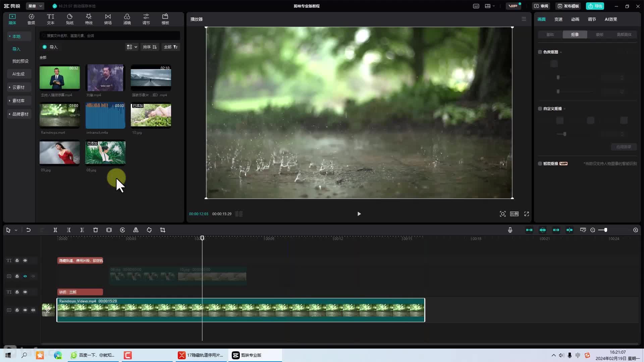Click the 比例 aspect ratio button
The image size is (644, 362).
point(514,214)
